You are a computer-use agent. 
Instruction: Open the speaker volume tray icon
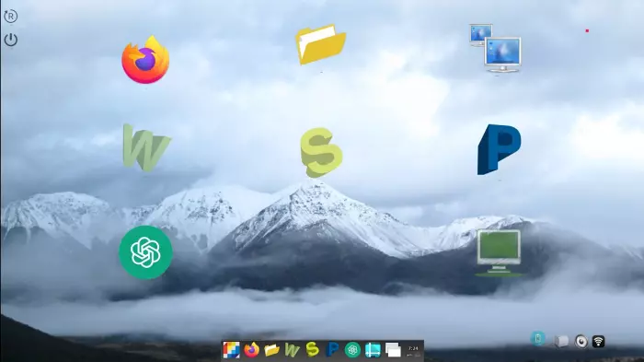pyautogui.click(x=581, y=342)
